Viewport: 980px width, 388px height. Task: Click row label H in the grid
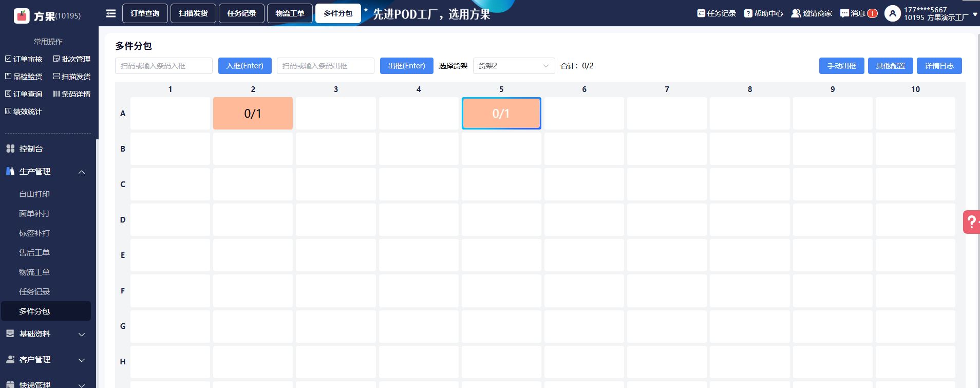coord(123,362)
